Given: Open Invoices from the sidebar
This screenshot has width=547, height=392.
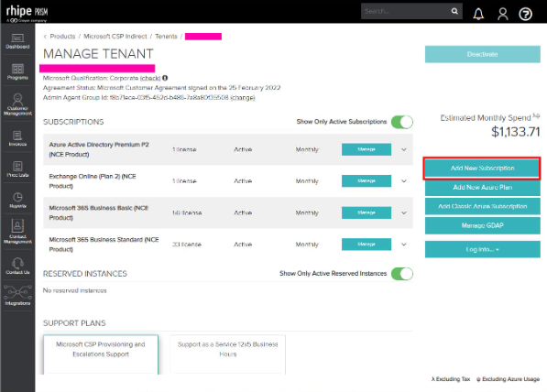Looking at the screenshot, I should (17, 138).
